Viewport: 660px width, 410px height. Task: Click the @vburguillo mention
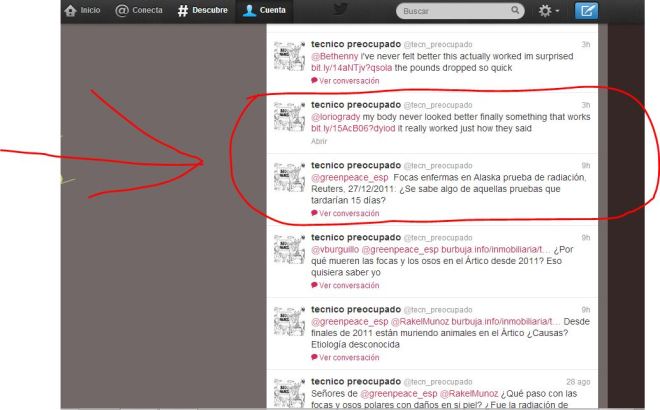(338, 249)
